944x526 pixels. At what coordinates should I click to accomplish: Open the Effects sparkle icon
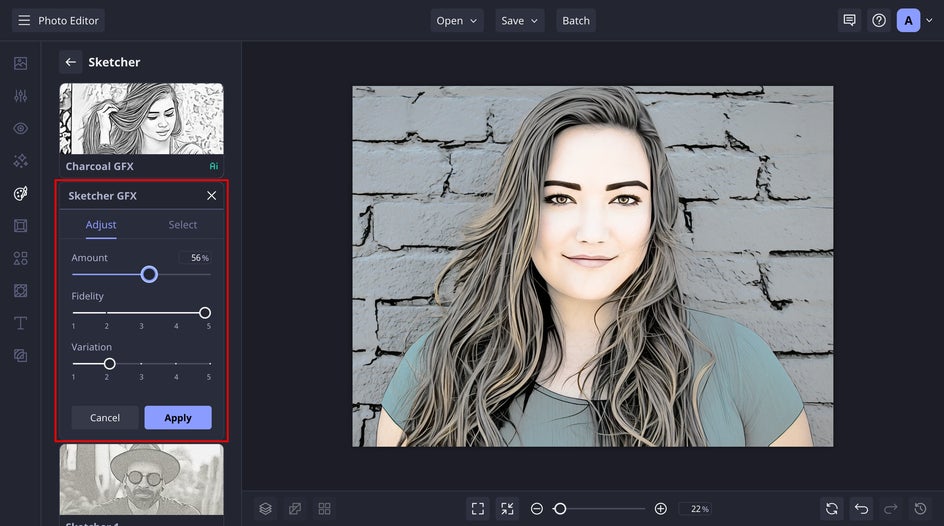point(20,161)
